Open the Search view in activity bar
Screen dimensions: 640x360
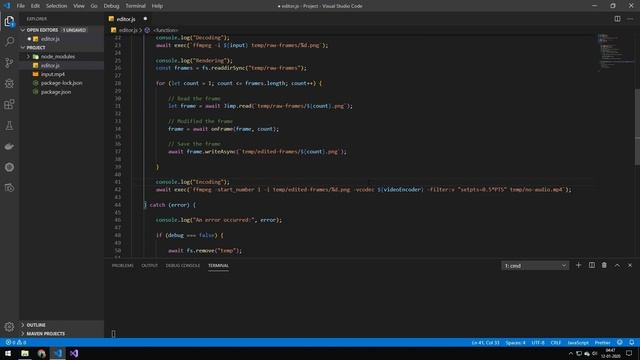point(9,42)
